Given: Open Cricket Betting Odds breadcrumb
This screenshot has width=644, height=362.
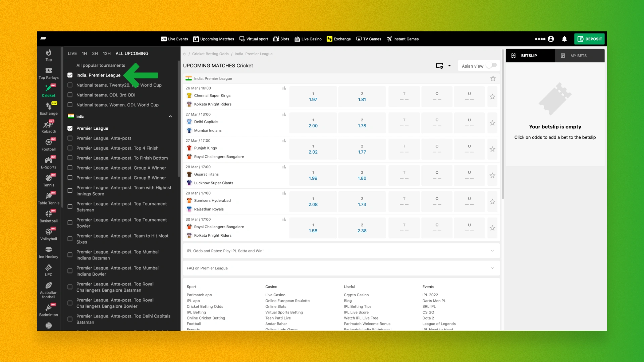Looking at the screenshot, I should 210,54.
